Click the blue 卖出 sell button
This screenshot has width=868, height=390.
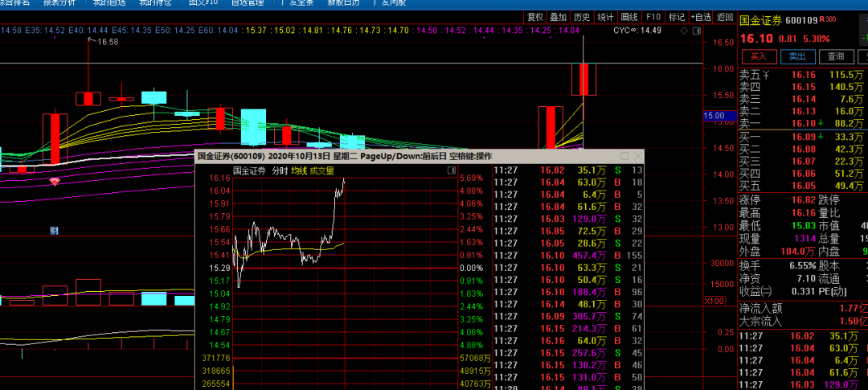click(x=797, y=56)
